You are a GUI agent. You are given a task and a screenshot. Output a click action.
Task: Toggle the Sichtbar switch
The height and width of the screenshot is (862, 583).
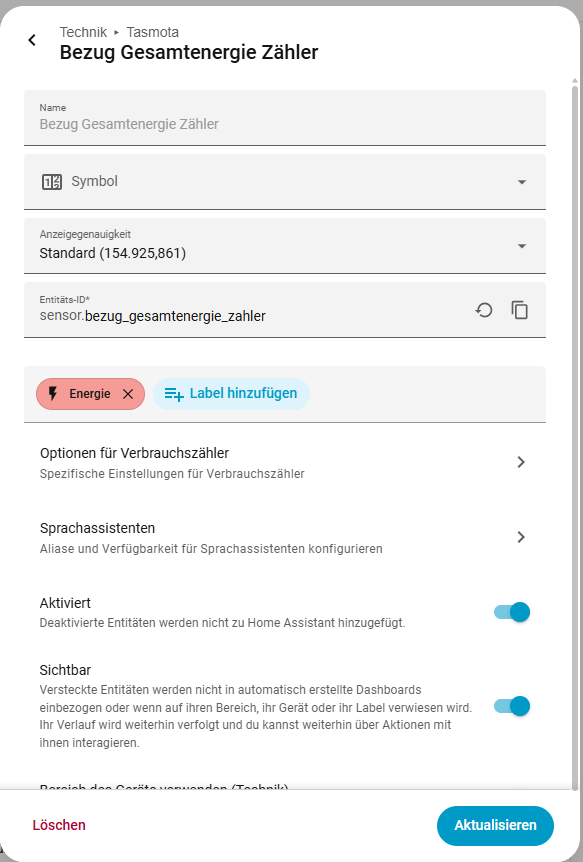[x=512, y=706]
